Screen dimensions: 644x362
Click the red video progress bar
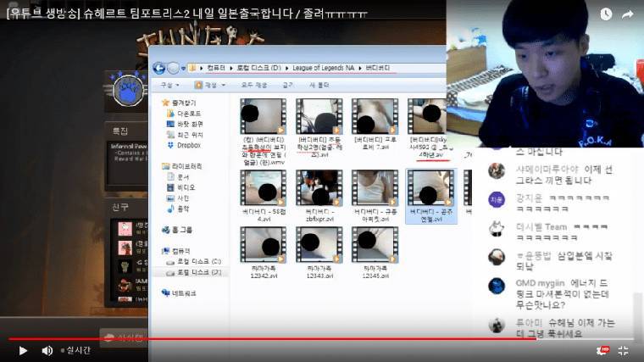[x=272, y=339]
